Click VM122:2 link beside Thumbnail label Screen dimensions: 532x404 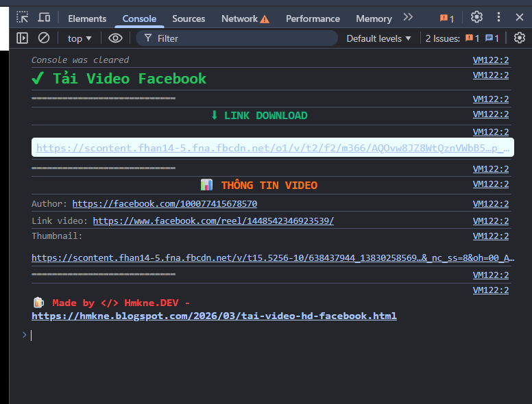491,236
